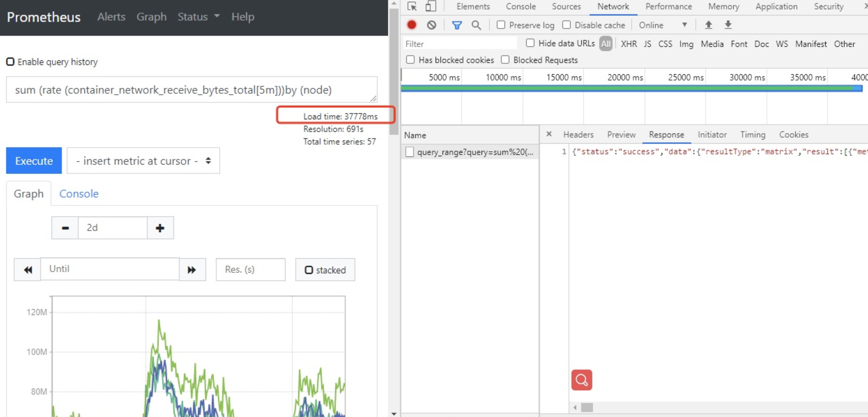
Task: Filter requests by JS type
Action: (647, 44)
